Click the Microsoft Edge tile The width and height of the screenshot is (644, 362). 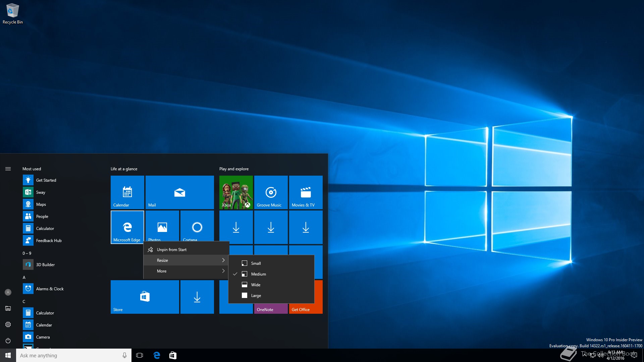(127, 227)
